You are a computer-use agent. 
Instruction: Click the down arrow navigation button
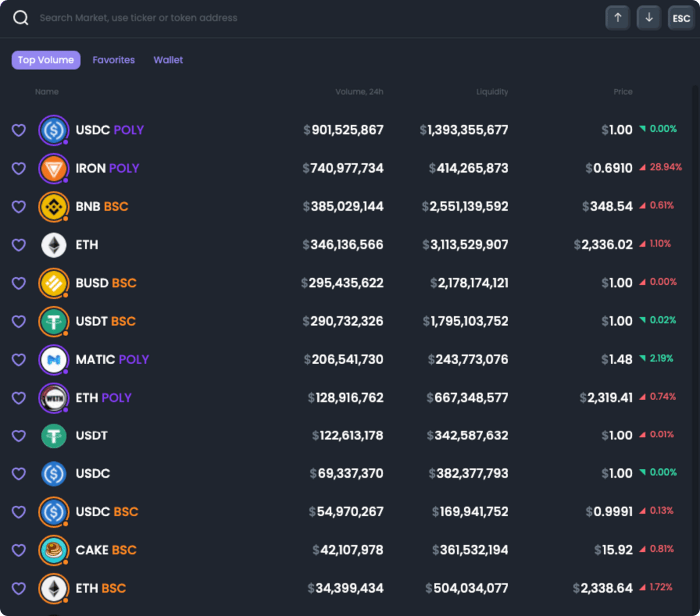click(649, 17)
